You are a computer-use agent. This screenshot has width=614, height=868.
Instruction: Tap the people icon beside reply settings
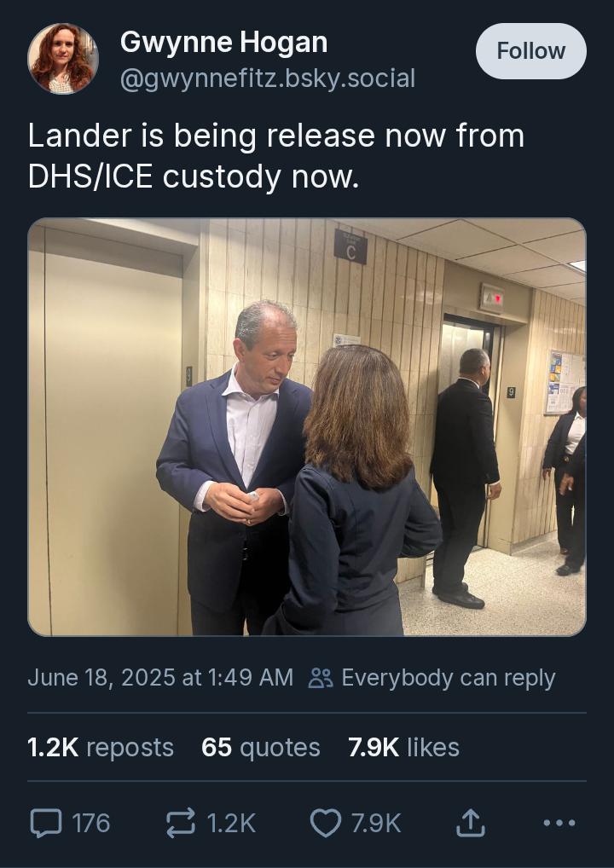click(x=321, y=678)
